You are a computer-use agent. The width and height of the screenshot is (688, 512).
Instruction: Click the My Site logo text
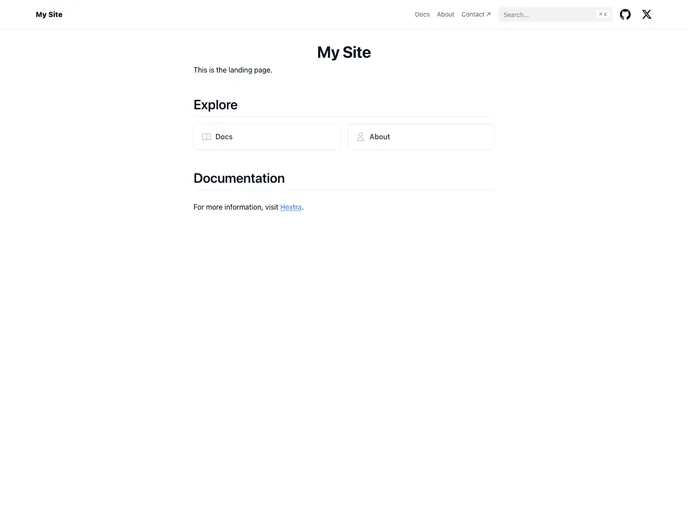click(49, 14)
